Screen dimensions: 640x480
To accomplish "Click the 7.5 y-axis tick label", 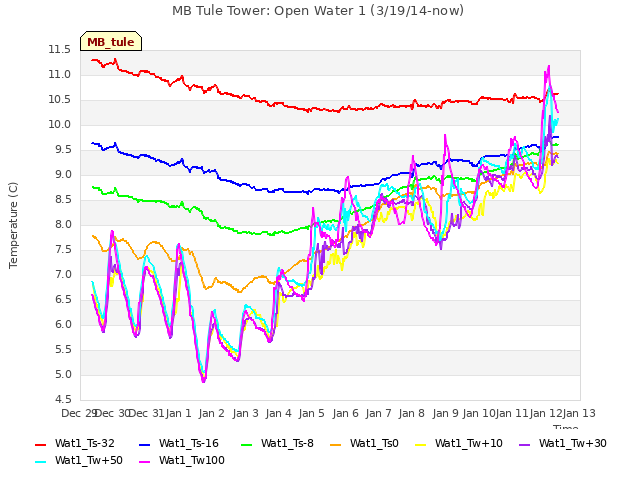I will [x=63, y=250].
